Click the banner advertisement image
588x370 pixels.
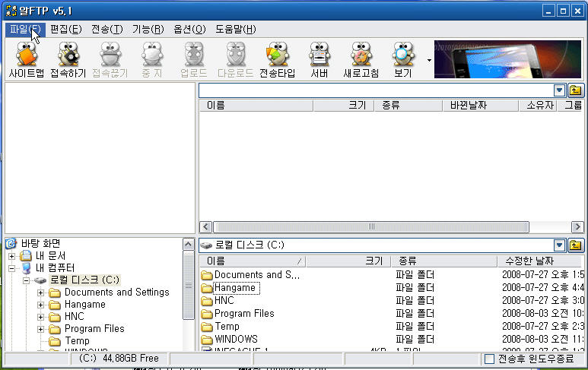[507, 59]
